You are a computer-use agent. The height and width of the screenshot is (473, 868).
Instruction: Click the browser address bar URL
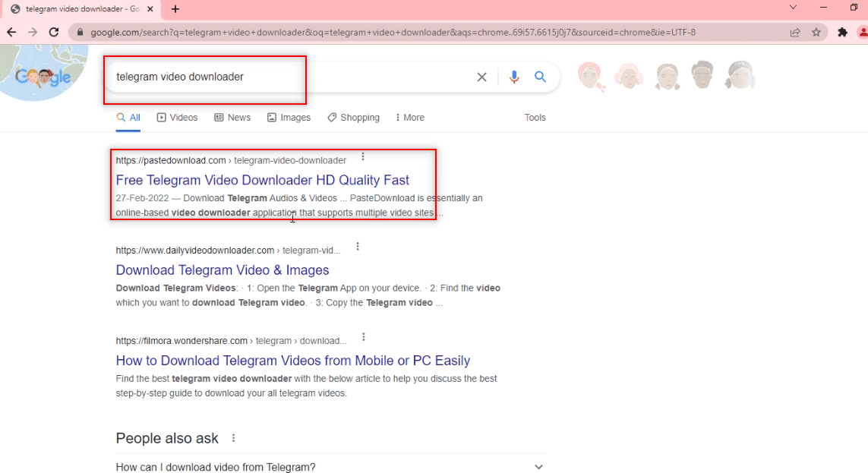(393, 32)
